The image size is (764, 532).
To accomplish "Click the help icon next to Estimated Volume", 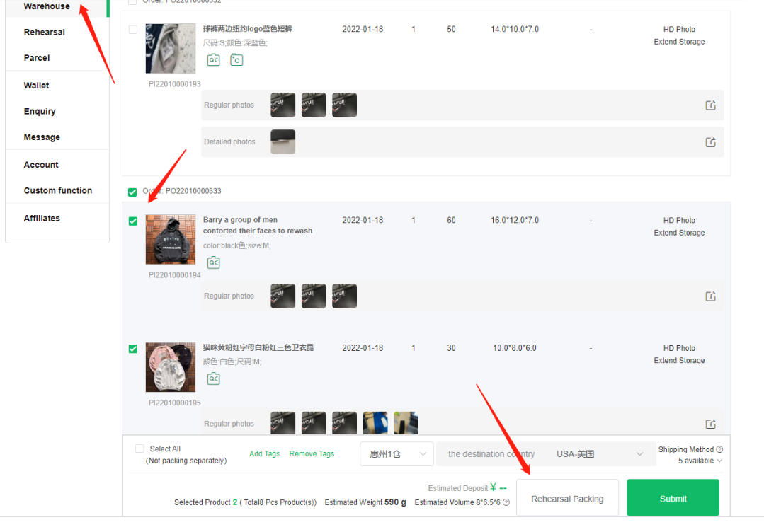I will click(506, 502).
